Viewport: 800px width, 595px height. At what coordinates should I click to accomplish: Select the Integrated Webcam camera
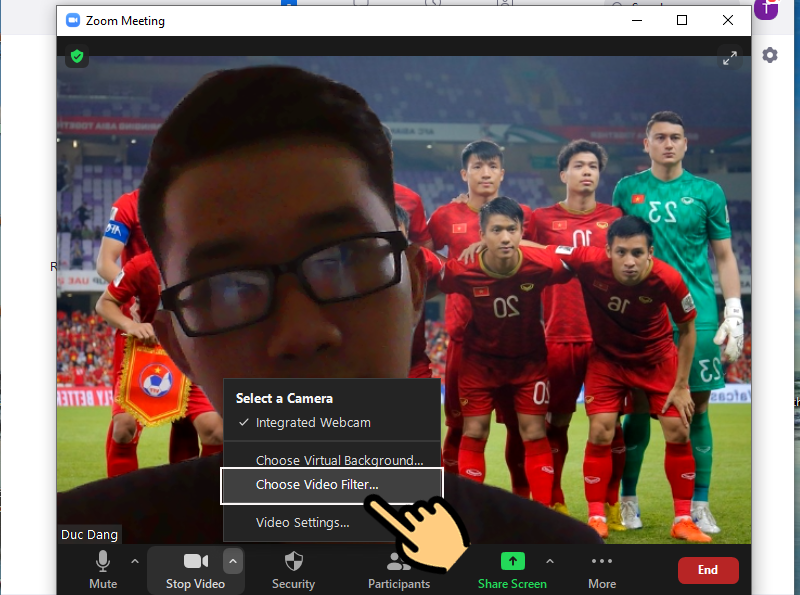coord(310,422)
